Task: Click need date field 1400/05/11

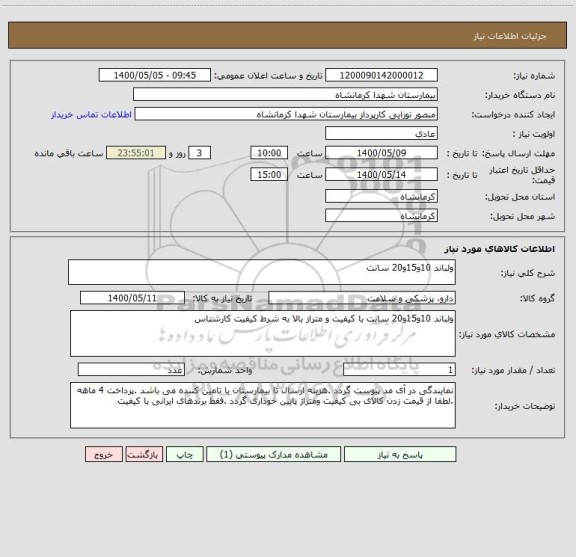Action: click(132, 298)
